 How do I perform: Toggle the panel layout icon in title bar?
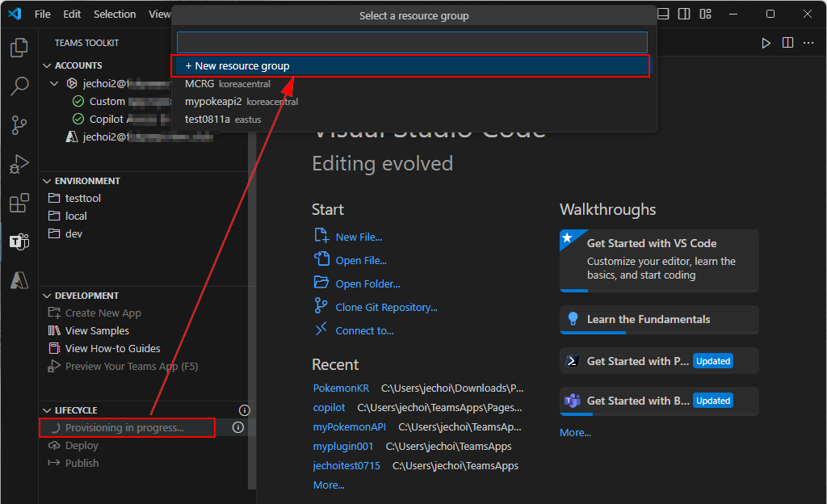663,14
